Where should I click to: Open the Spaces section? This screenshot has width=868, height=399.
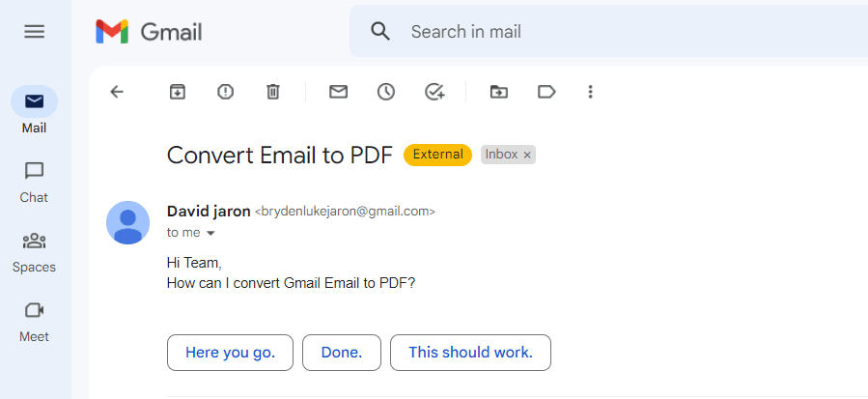34,251
